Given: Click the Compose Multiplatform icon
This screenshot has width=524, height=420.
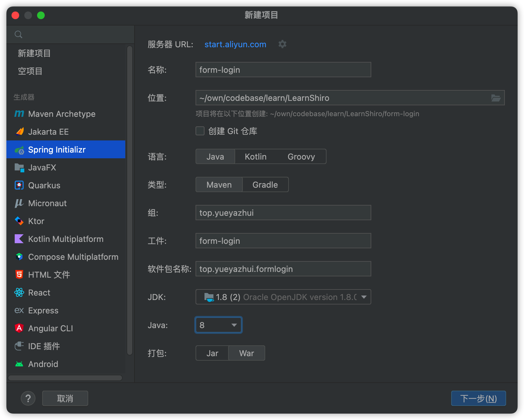Looking at the screenshot, I should point(19,257).
